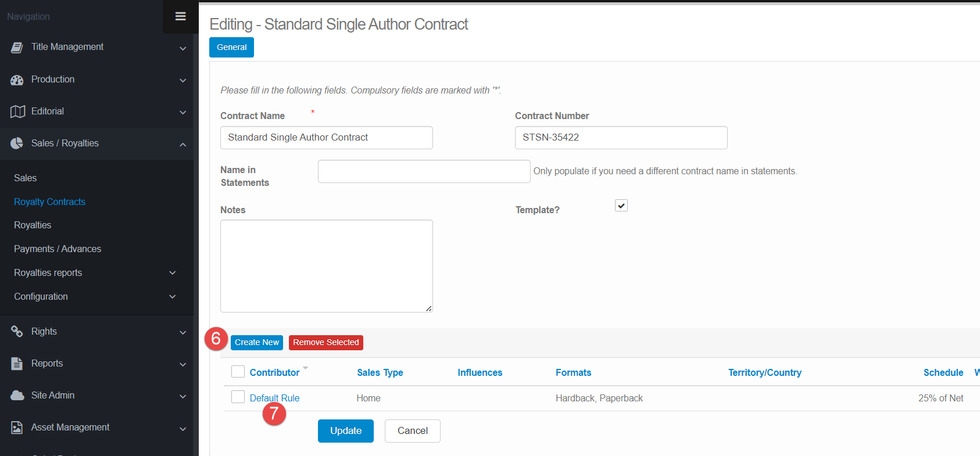Click the Create New button
This screenshot has width=980, height=456.
(x=257, y=343)
